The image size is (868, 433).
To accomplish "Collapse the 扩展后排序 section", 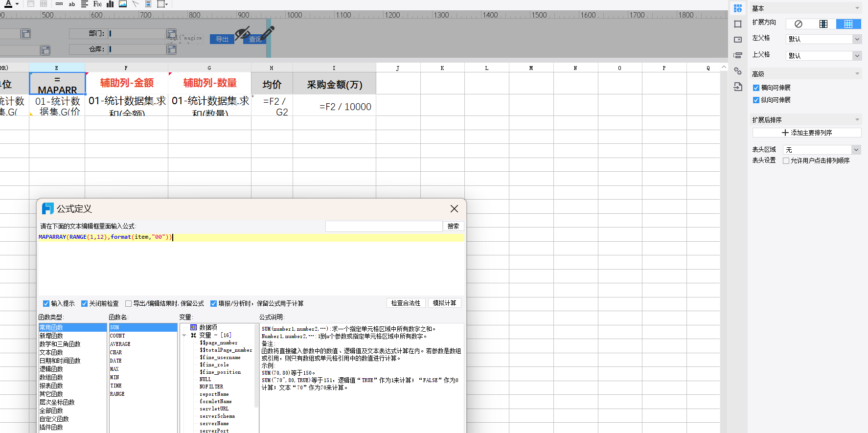I will 857,120.
